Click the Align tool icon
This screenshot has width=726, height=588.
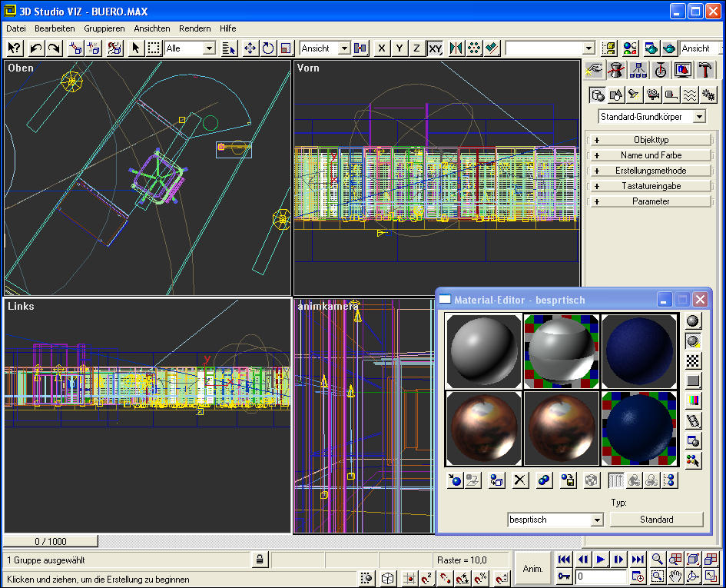tap(492, 48)
